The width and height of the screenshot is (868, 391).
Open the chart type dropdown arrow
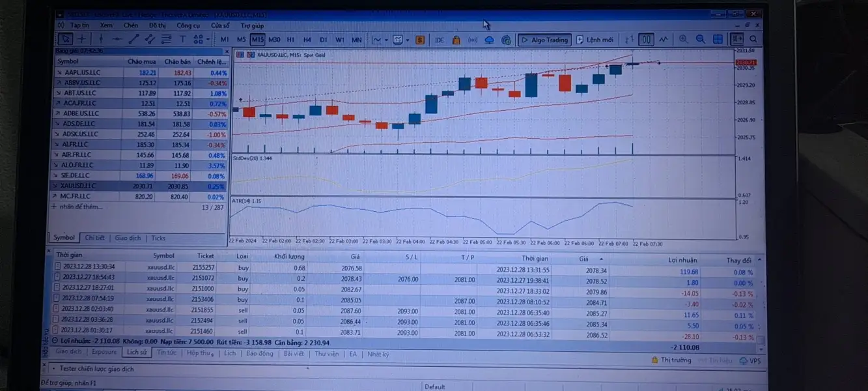386,40
